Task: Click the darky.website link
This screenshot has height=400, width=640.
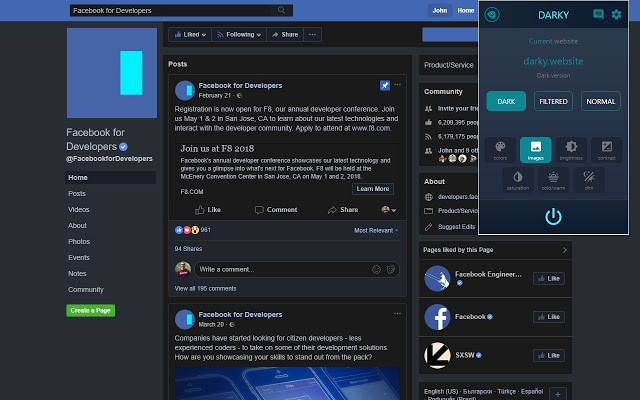Action: coord(553,61)
